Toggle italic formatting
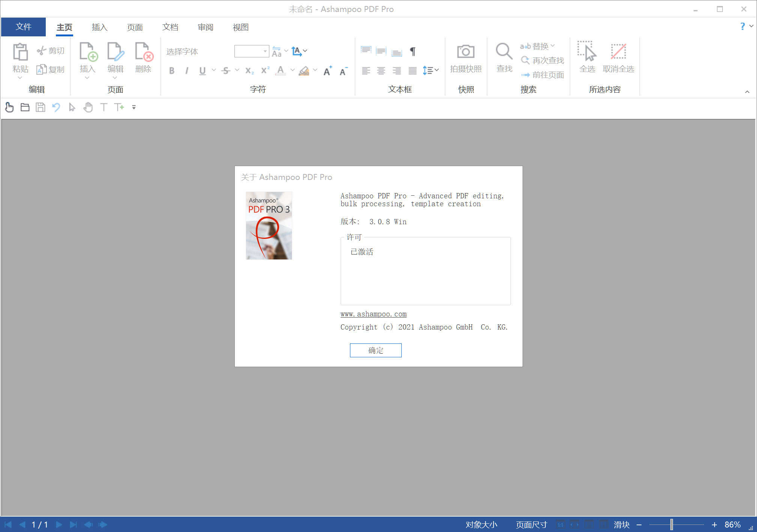Image resolution: width=757 pixels, height=532 pixels. click(187, 70)
